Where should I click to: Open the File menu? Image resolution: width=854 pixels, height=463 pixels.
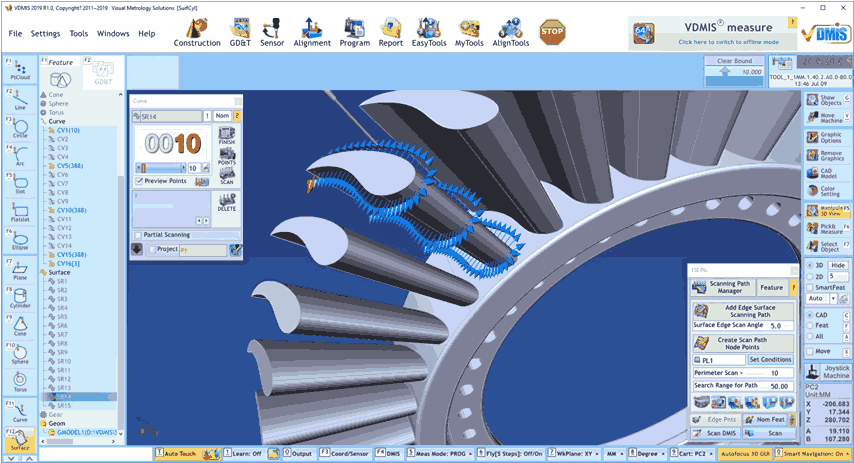pyautogui.click(x=15, y=33)
